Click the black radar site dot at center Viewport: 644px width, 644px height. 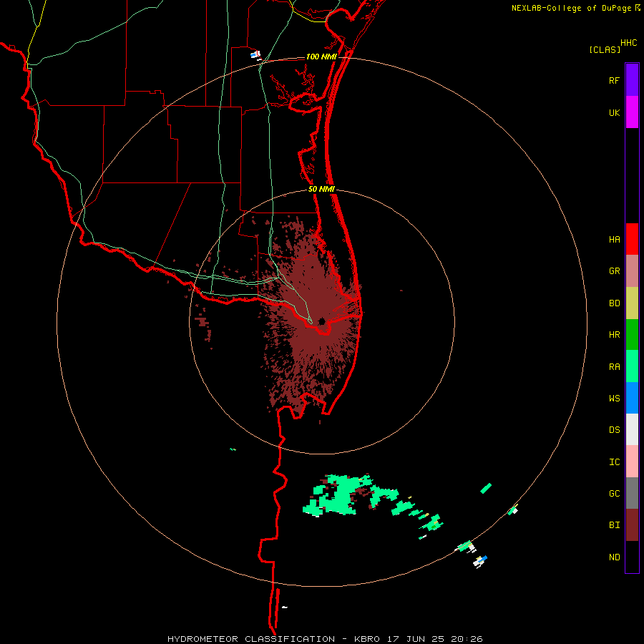[321, 321]
